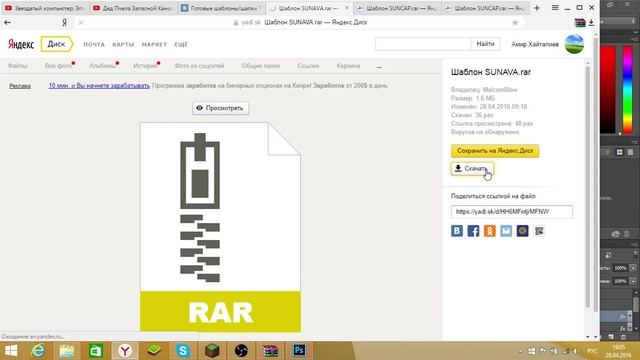This screenshot has width=640, height=360.
Task: Pick hue on Photoshop rainbow color slider
Action: tap(627, 90)
